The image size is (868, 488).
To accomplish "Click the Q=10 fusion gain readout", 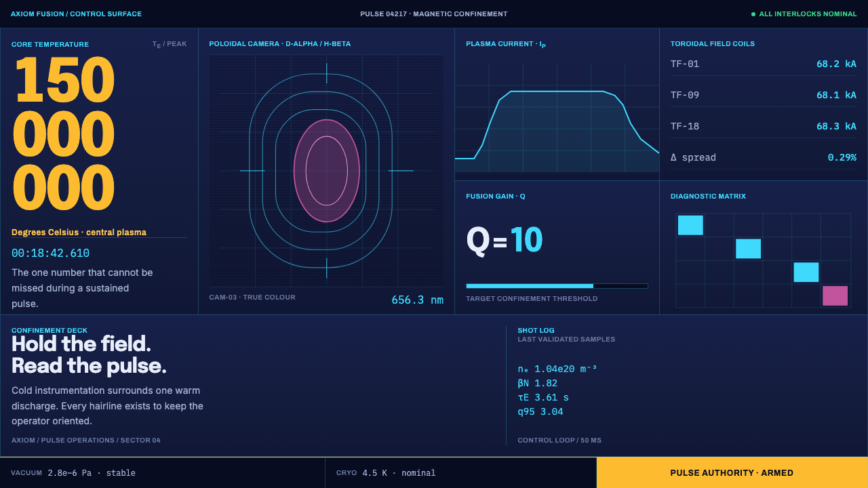I will click(x=505, y=240).
